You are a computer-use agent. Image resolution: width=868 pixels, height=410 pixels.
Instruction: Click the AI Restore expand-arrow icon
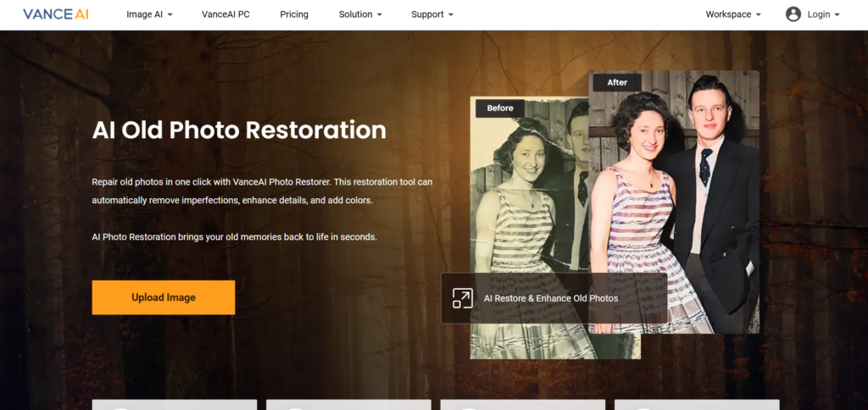click(x=462, y=298)
